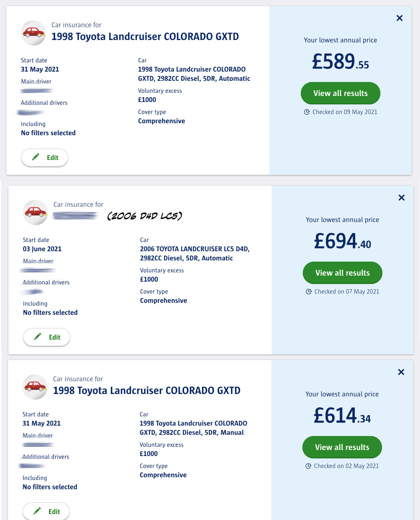Click red car icon on 2006 D4D quote
This screenshot has height=520, width=420.
pos(36,212)
